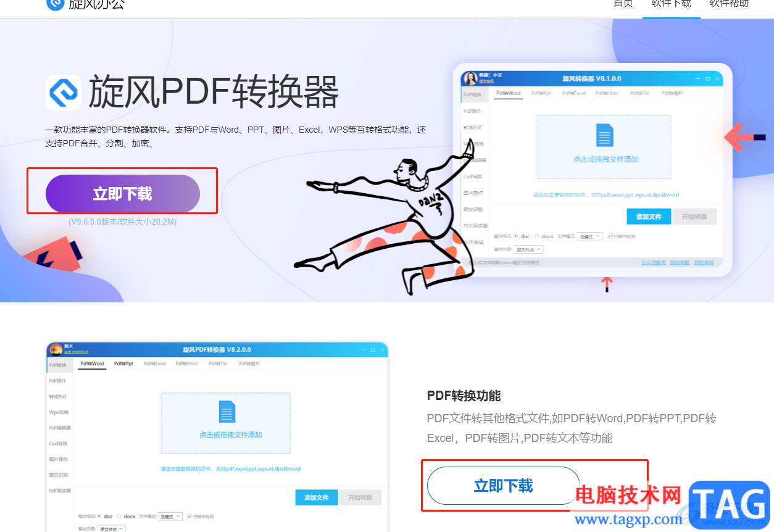Switch to Pdf转Word tab in V8.2.0.0 window

(x=93, y=364)
